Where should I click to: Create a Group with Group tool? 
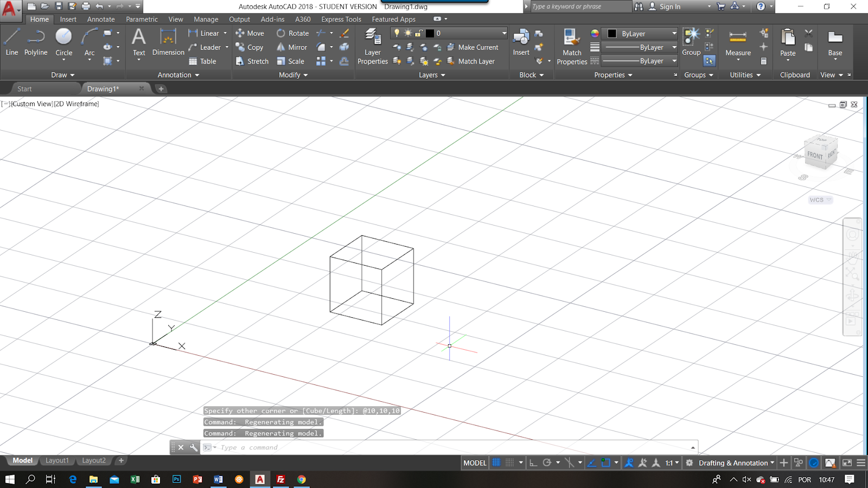(x=691, y=42)
